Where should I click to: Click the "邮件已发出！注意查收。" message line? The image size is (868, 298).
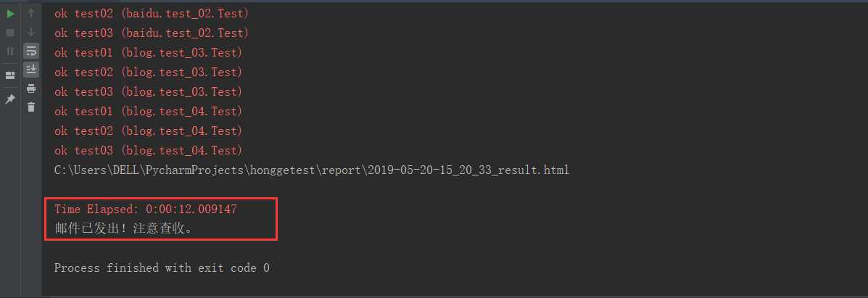124,228
